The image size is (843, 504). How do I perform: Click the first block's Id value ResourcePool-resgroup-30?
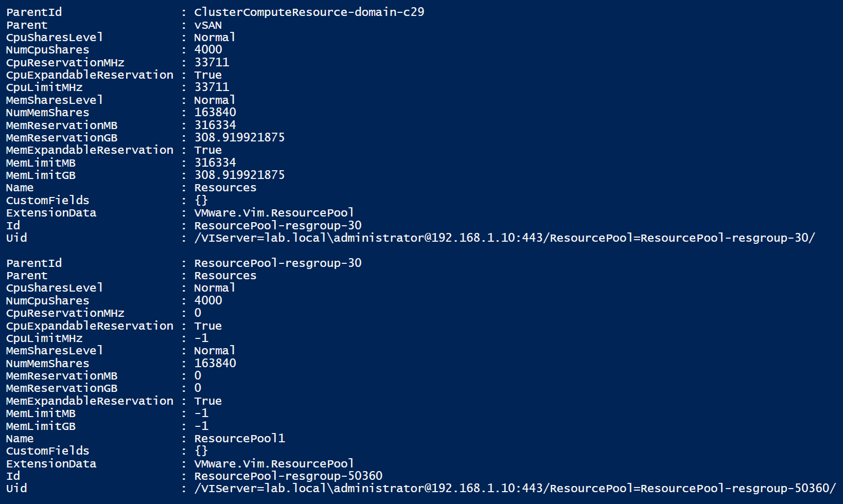pyautogui.click(x=278, y=225)
